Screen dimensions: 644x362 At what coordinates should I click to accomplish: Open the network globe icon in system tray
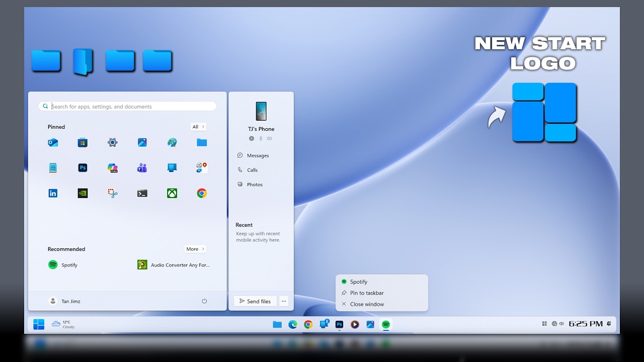554,324
